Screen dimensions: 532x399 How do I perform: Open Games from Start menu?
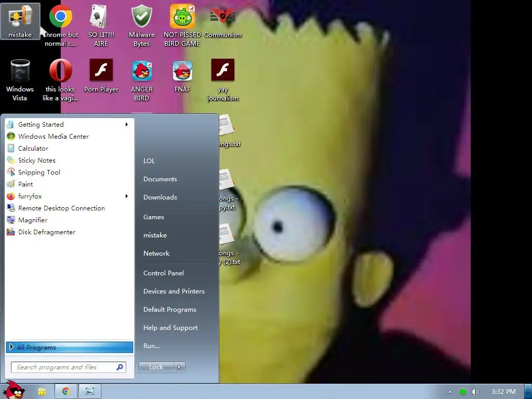tap(154, 217)
